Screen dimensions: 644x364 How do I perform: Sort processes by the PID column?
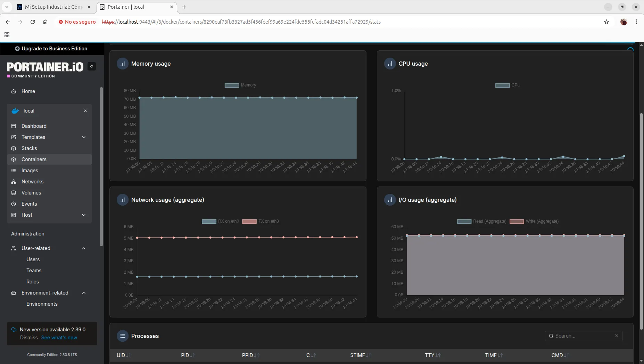point(188,355)
